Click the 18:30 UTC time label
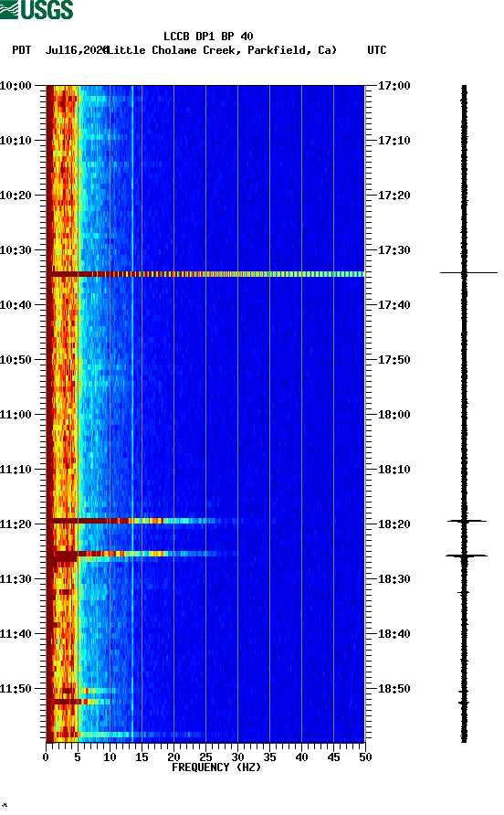 point(394,579)
